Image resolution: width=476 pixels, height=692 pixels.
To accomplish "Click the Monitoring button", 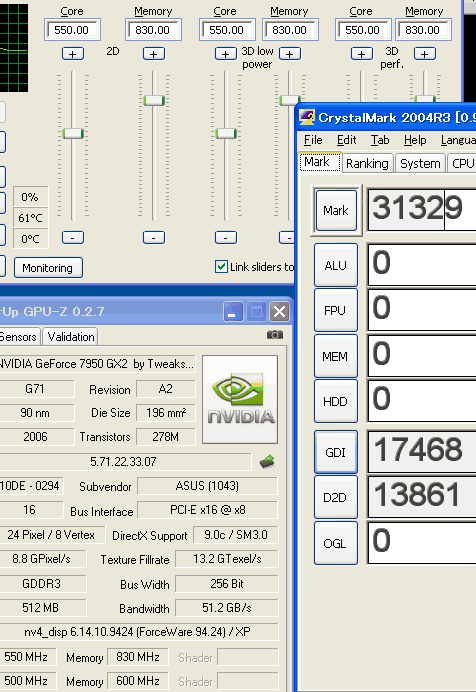I will pos(48,268).
